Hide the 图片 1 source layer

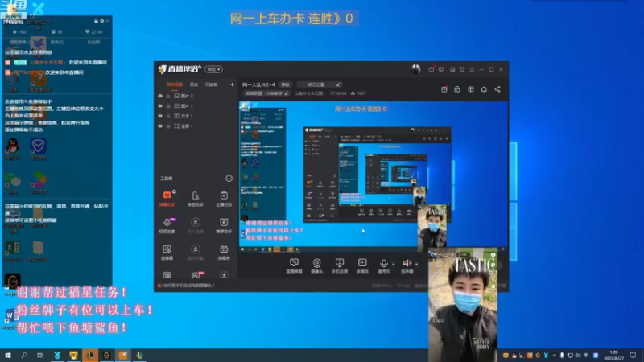pos(160,106)
